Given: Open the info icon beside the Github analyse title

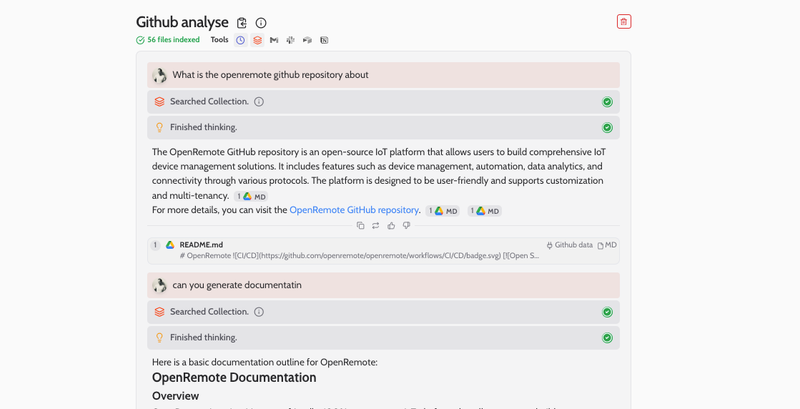Looking at the screenshot, I should coord(261,23).
